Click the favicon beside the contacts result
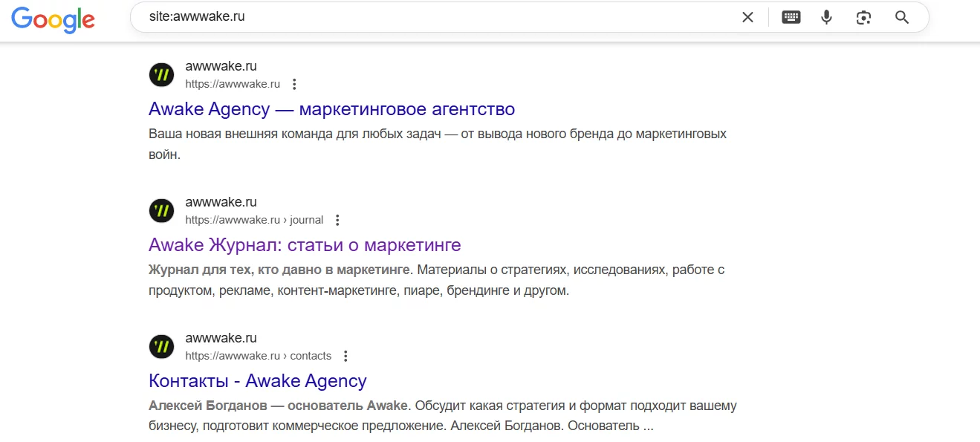Viewport: 980px width, 442px height. (x=161, y=347)
